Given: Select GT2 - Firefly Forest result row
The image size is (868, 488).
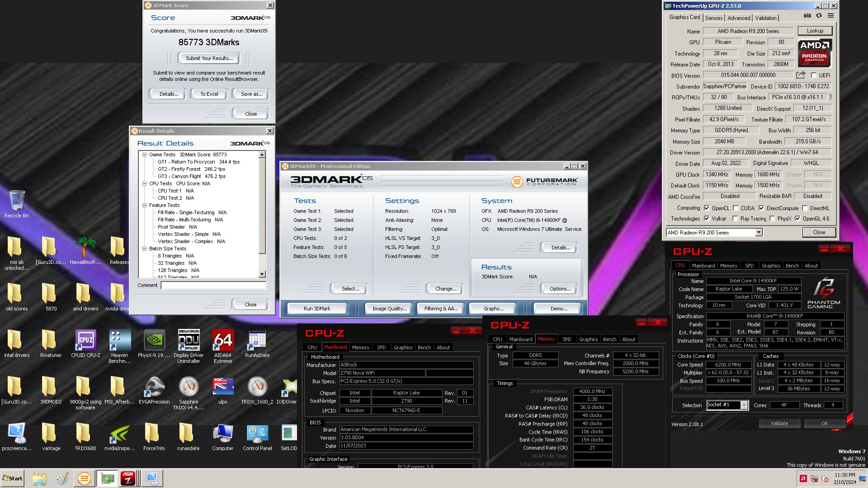Looking at the screenshot, I should (191, 169).
